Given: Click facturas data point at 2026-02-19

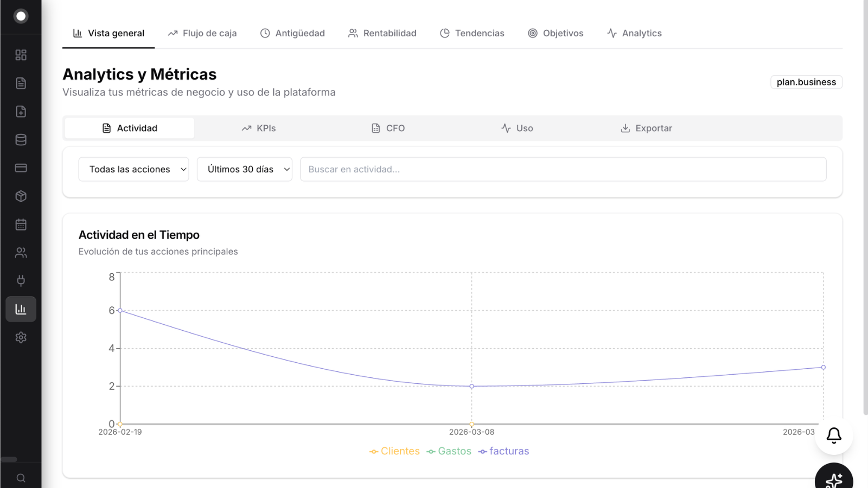Looking at the screenshot, I should 120,311.
